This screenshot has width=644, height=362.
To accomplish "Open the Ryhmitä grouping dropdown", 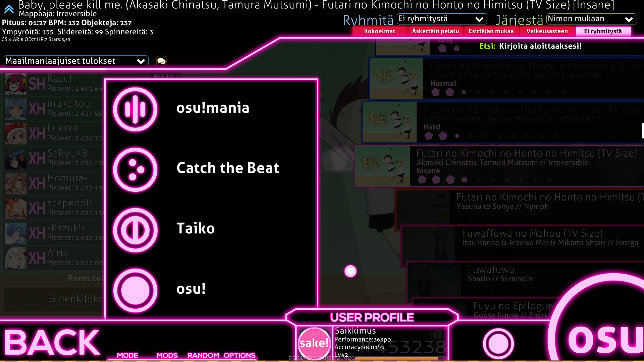I will tap(442, 19).
